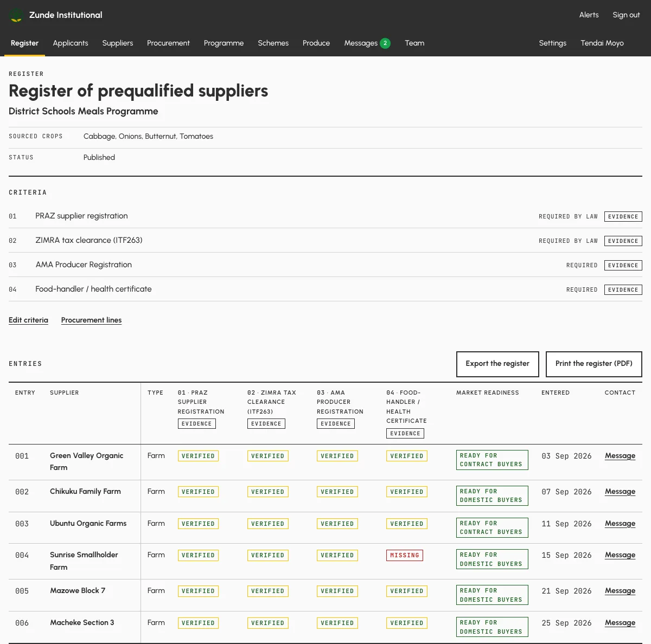Click the Zunde Institutional logo icon
Image resolution: width=651 pixels, height=644 pixels.
point(16,15)
